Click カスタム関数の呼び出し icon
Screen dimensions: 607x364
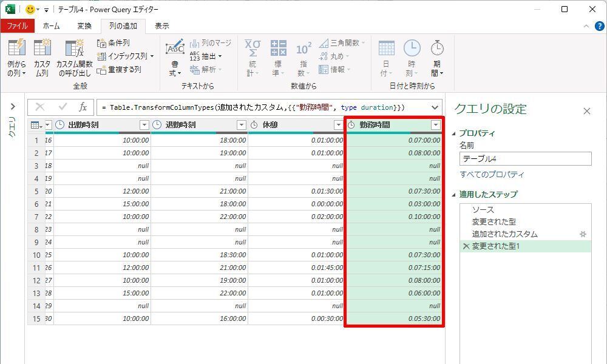click(74, 49)
